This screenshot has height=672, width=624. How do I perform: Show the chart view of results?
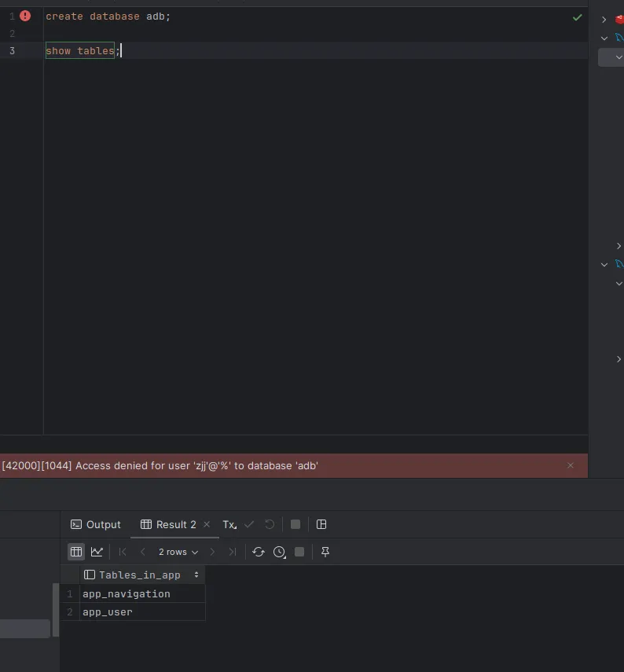pyautogui.click(x=97, y=552)
